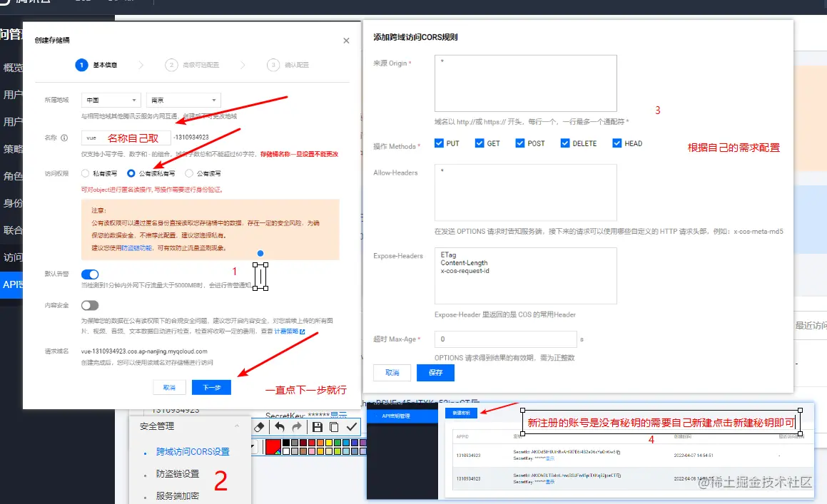This screenshot has height=504, width=827.
Task: Click 下一步 button in bucket dialog
Action: 211,388
